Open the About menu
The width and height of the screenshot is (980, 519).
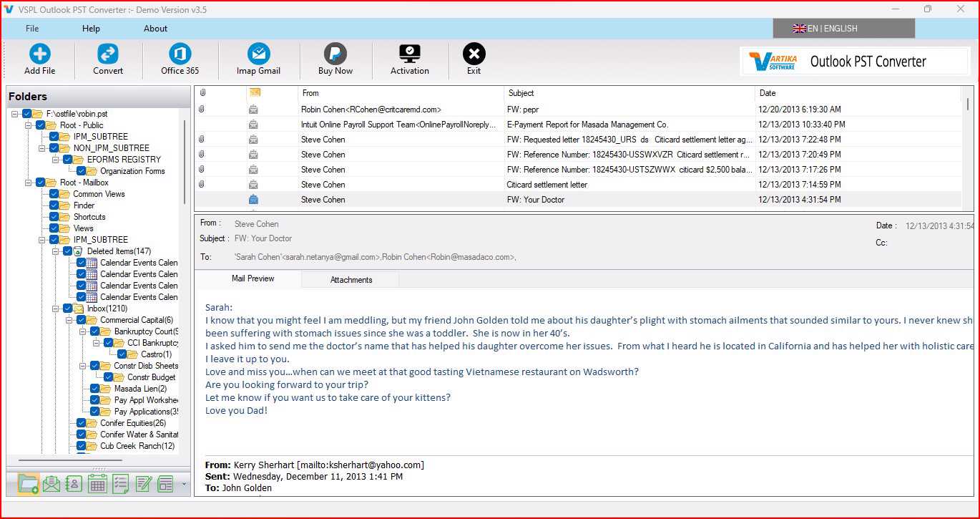click(155, 29)
